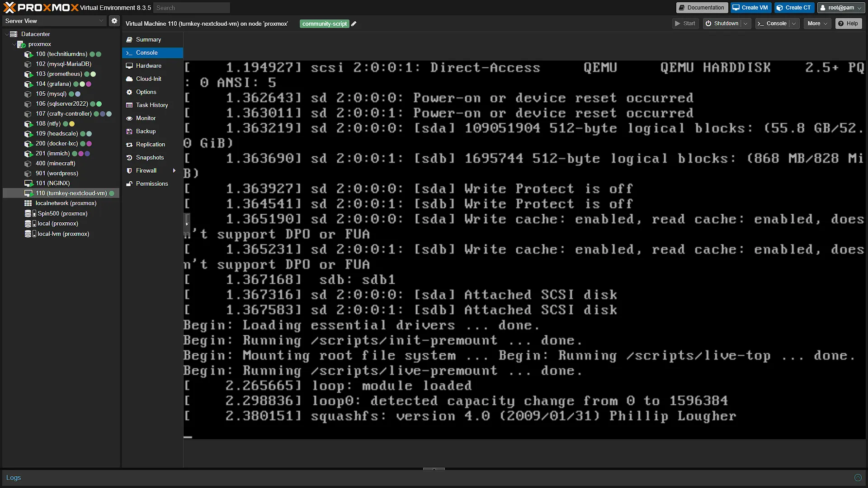Open the Shutdown dropdown arrow
Image resolution: width=868 pixels, height=488 pixels.
click(x=745, y=23)
